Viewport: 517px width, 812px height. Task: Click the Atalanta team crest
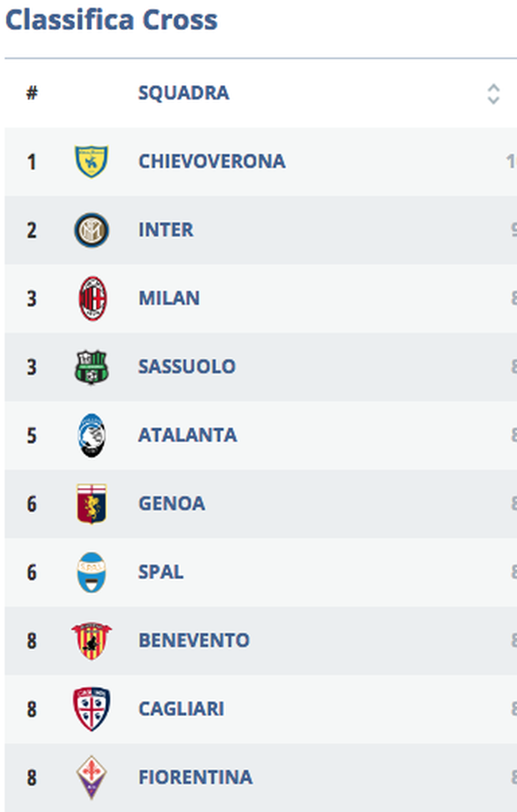coord(91,435)
